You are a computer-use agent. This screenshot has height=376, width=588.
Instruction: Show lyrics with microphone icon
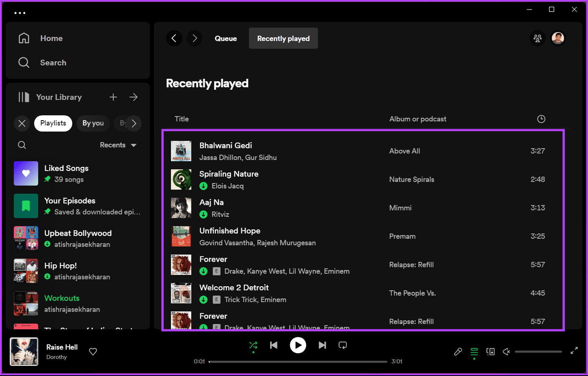click(x=458, y=352)
